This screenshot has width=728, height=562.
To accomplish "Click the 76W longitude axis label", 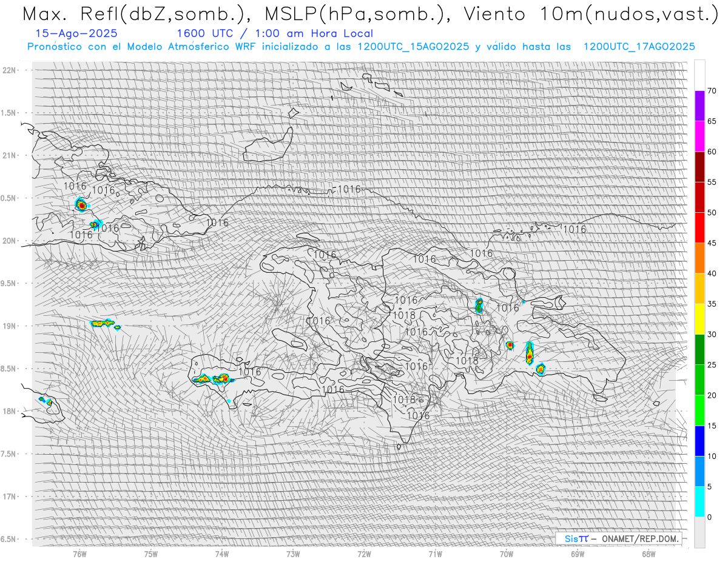I will [79, 554].
